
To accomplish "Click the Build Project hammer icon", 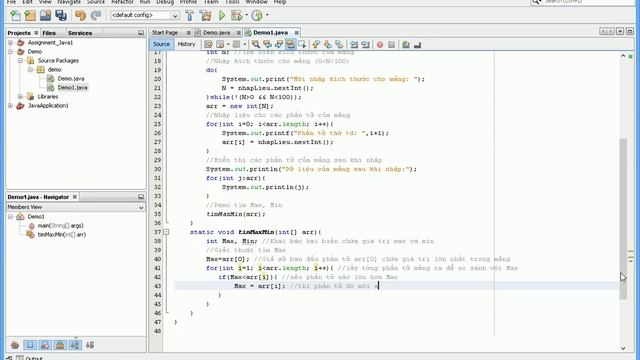I will (189, 16).
